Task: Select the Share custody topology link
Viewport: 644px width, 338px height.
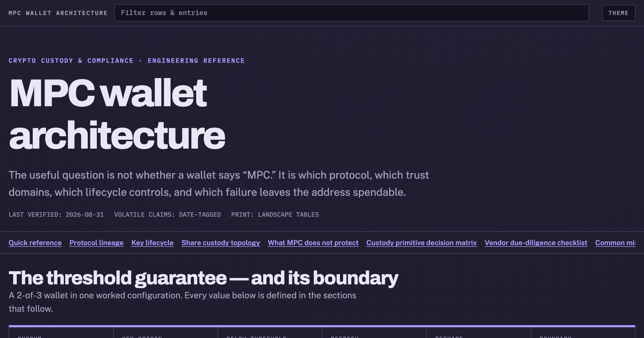Action: pyautogui.click(x=221, y=243)
